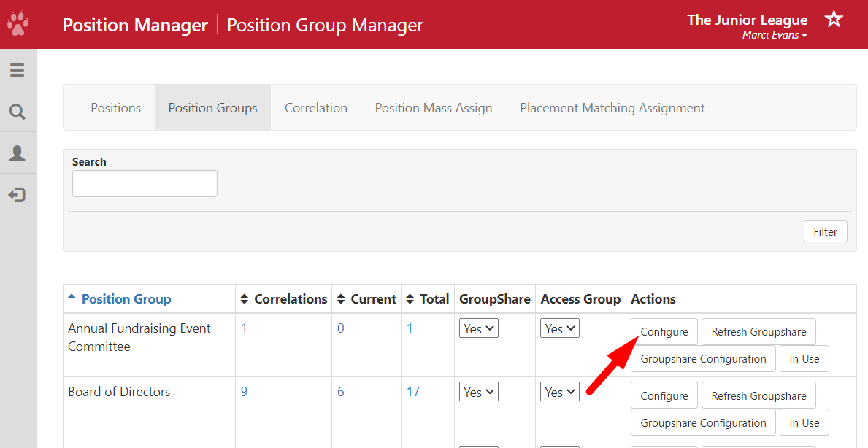The image size is (868, 448).
Task: Select the Position Groups tab
Action: tap(212, 108)
